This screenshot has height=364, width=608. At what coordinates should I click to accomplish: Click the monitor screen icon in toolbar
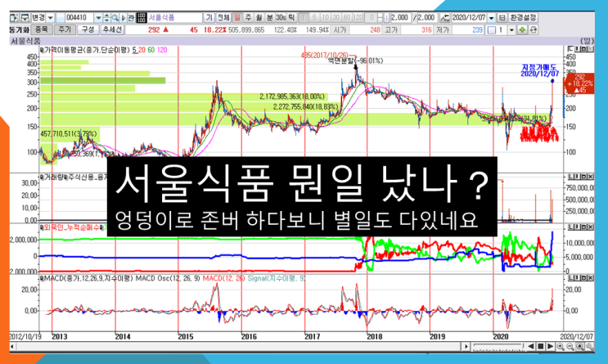pyautogui.click(x=25, y=18)
